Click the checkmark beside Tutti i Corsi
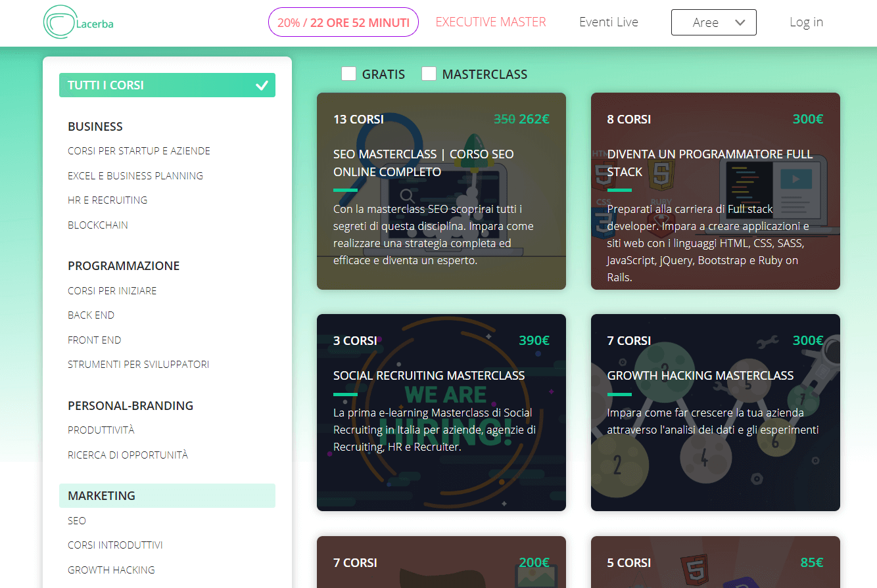Screen dimensions: 877x588 coord(262,85)
